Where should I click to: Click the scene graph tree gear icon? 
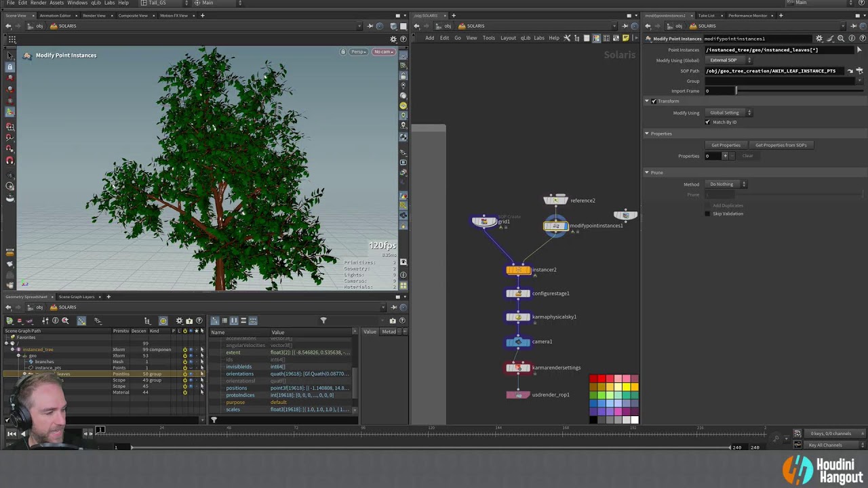[x=179, y=321]
